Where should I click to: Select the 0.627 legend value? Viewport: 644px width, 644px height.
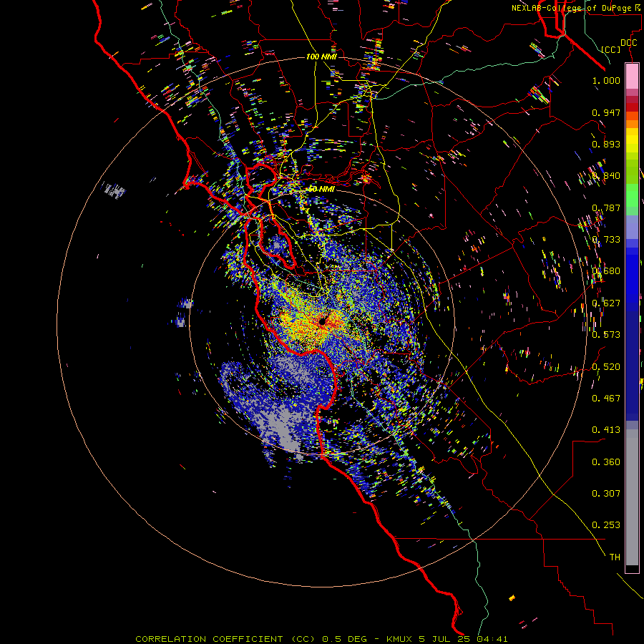606,303
